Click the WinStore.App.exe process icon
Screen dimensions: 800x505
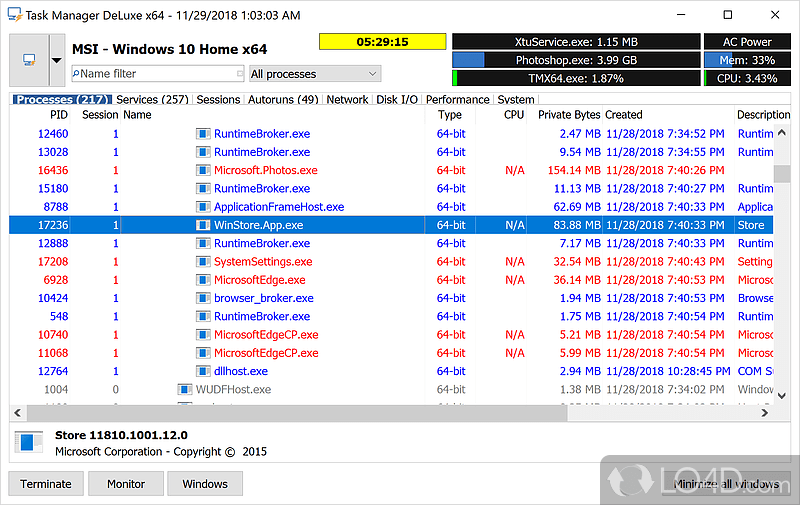point(203,225)
